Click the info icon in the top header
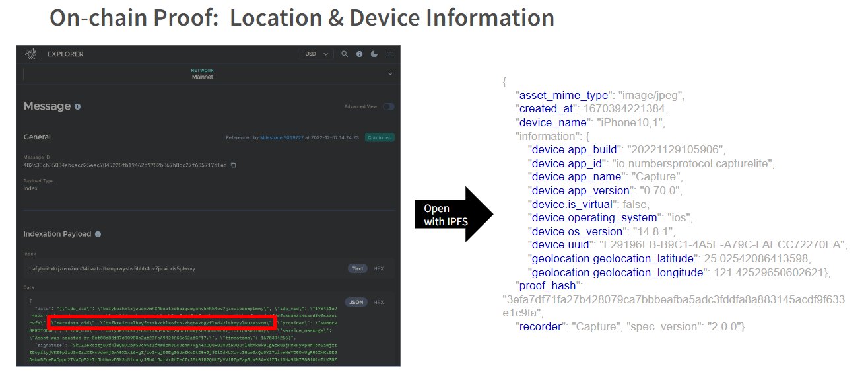The width and height of the screenshot is (868, 372). pyautogui.click(x=360, y=54)
